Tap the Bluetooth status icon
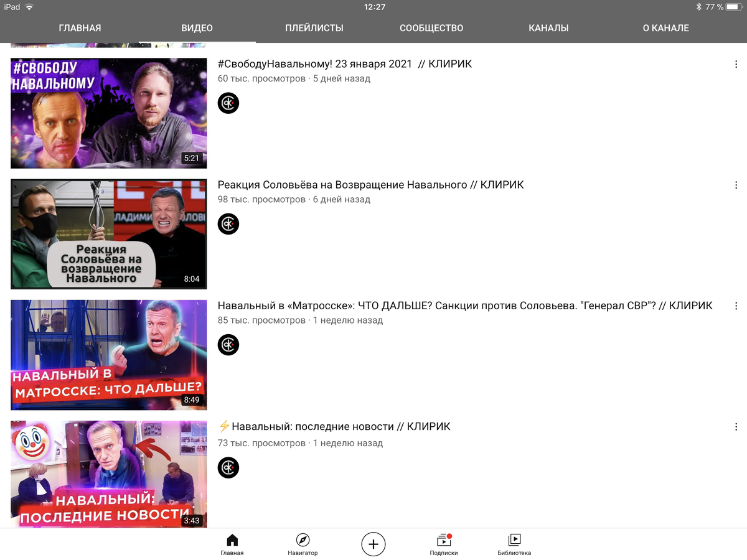 pyautogui.click(x=699, y=7)
